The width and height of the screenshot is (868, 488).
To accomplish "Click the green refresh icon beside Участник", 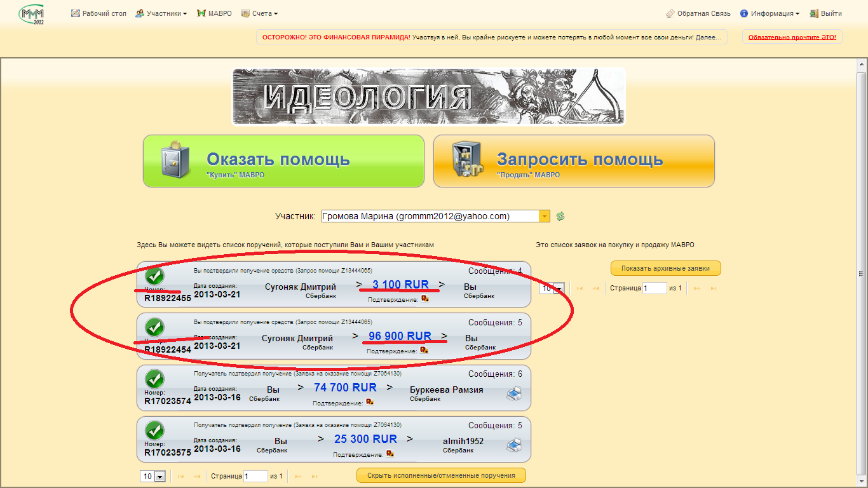I will tap(560, 217).
